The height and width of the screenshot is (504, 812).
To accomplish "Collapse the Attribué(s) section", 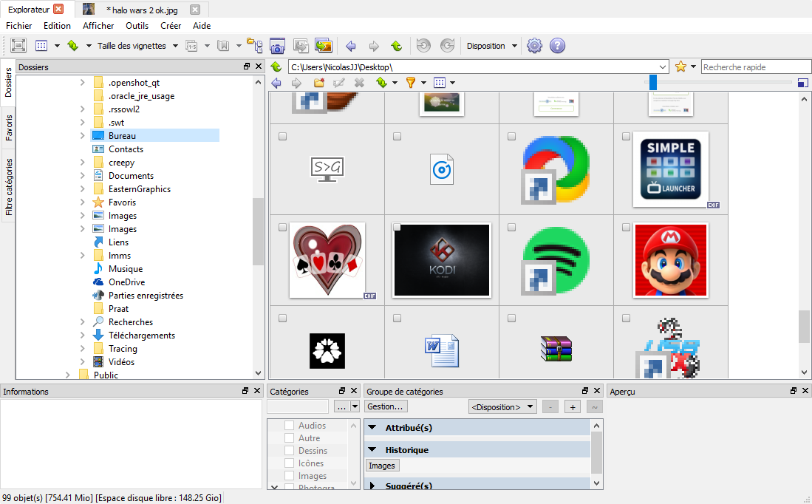I will (x=372, y=427).
